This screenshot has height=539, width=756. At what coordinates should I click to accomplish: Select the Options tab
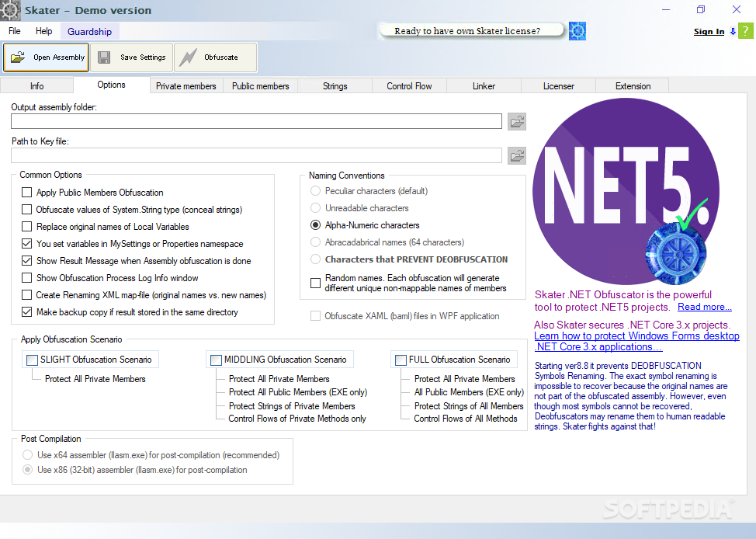(111, 85)
